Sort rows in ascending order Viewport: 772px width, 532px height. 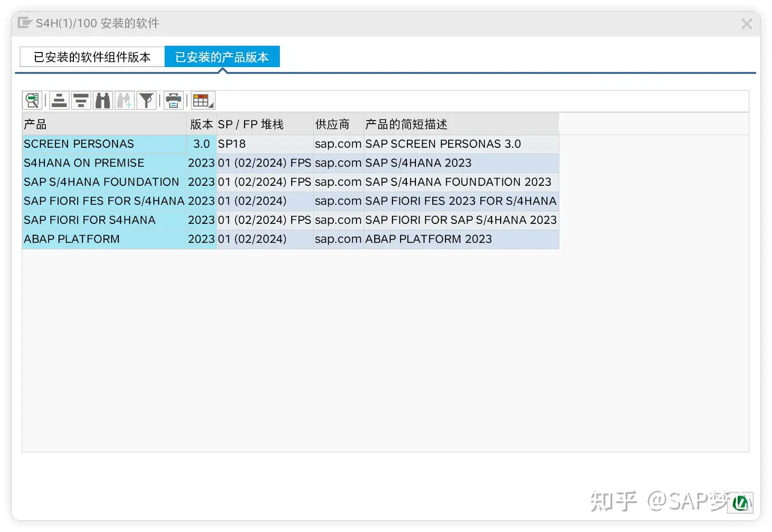60,101
